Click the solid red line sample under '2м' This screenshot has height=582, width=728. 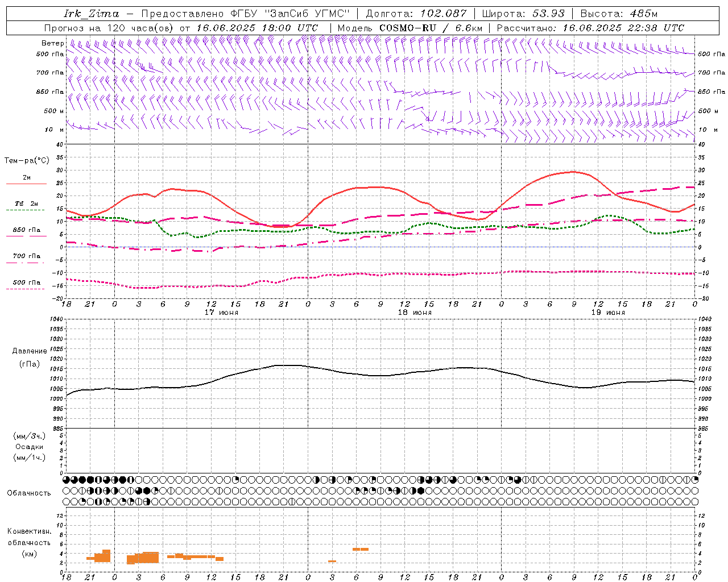tap(26, 184)
